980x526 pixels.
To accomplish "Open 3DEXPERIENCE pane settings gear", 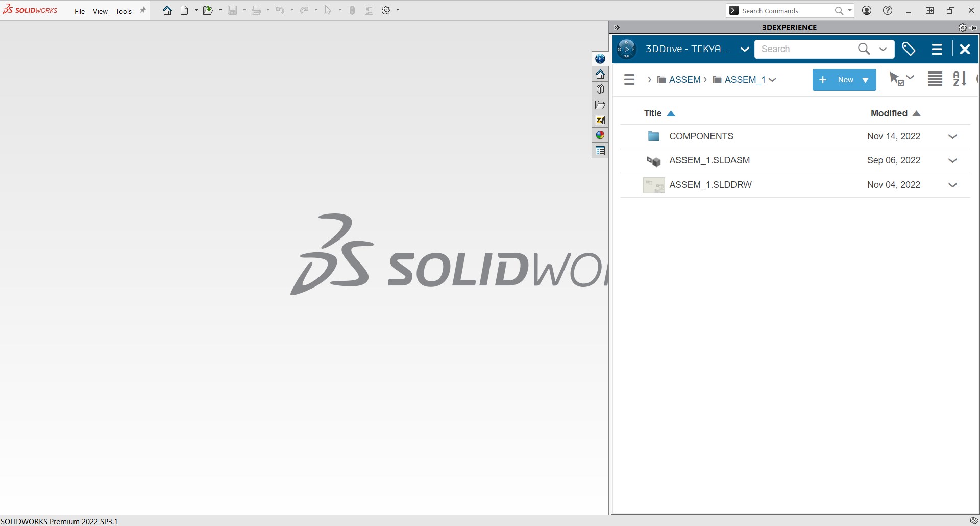I will (x=962, y=28).
